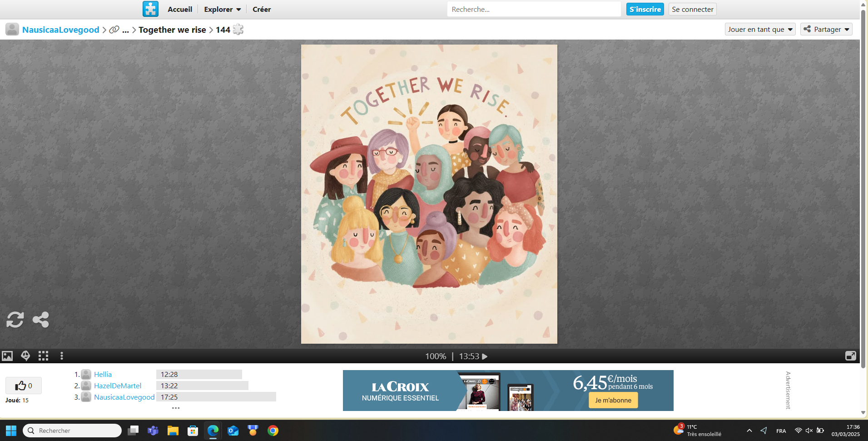Click the S'inscrire sign-up button
Image resolution: width=868 pixels, height=441 pixels.
click(x=645, y=9)
